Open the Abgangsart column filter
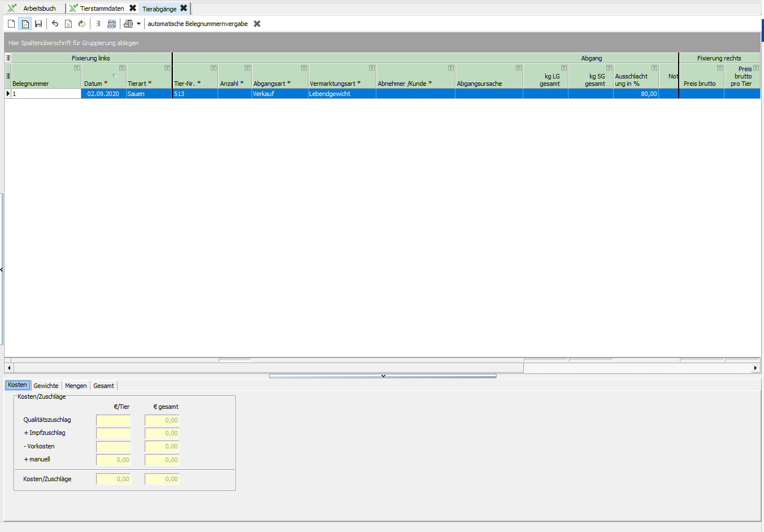Image resolution: width=764 pixels, height=532 pixels. [304, 68]
